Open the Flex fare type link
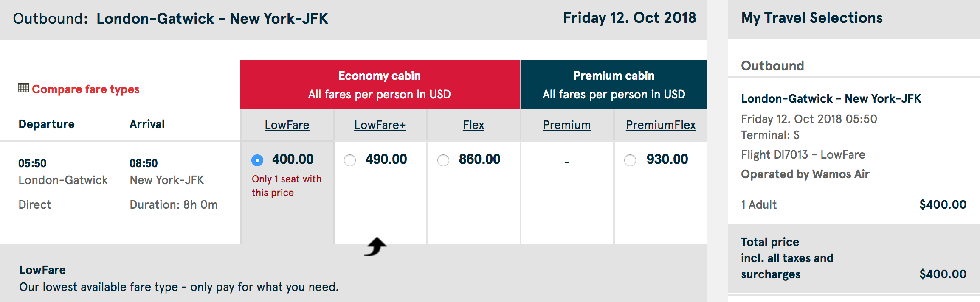The width and height of the screenshot is (980, 302). tap(473, 125)
